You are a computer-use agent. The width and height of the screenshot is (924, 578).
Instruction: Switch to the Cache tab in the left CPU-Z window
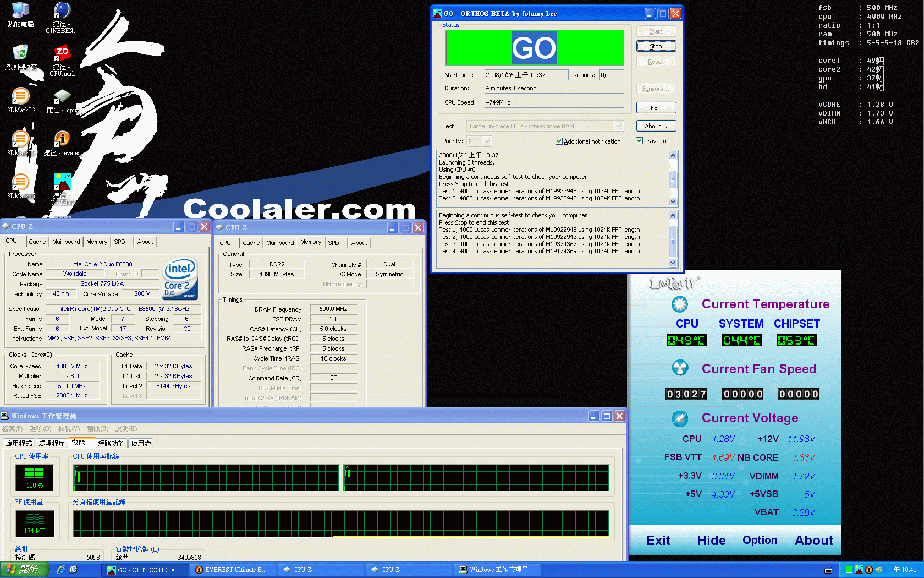(x=37, y=242)
